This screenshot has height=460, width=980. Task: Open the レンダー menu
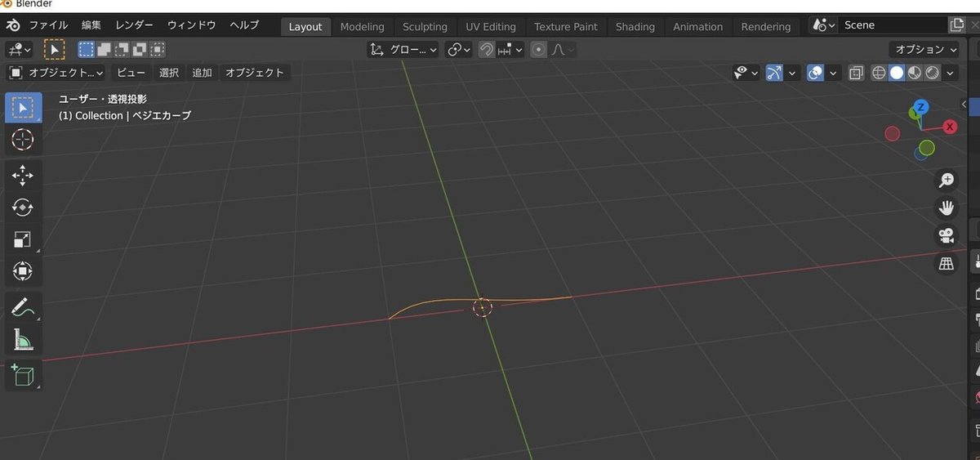pyautogui.click(x=135, y=25)
